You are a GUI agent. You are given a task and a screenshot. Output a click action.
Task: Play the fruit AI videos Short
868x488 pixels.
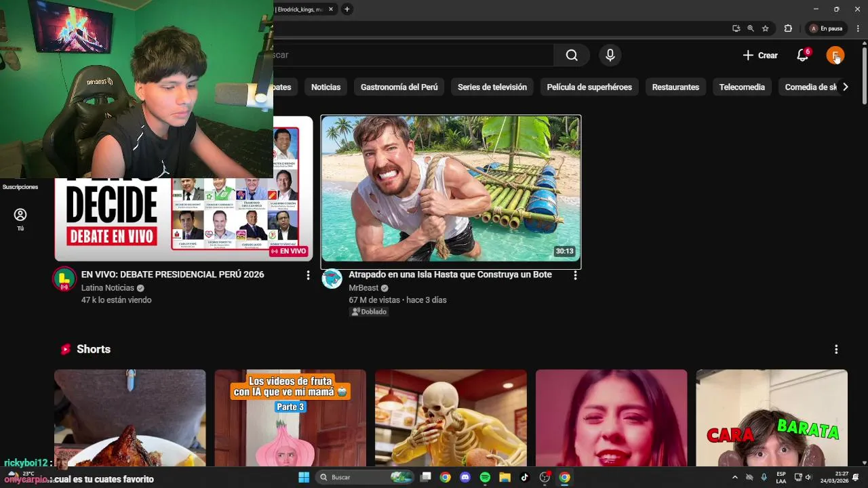[x=290, y=418]
